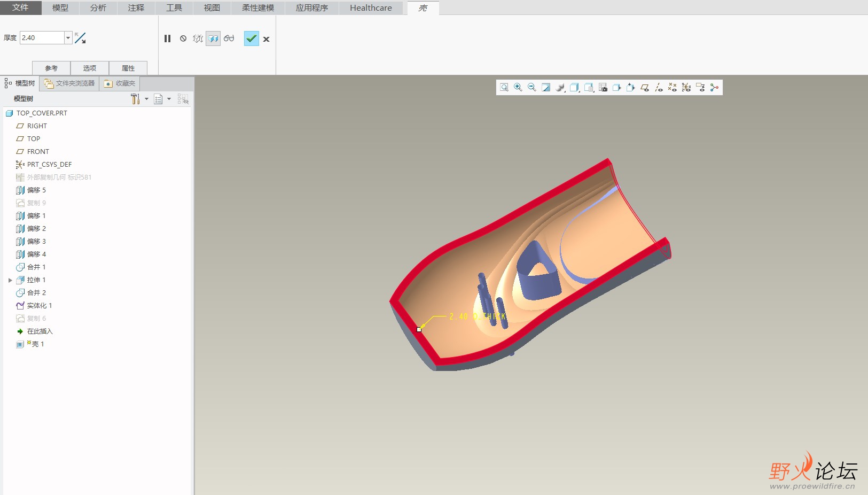
Task: Click the white thickness drag handle
Action: 419,329
